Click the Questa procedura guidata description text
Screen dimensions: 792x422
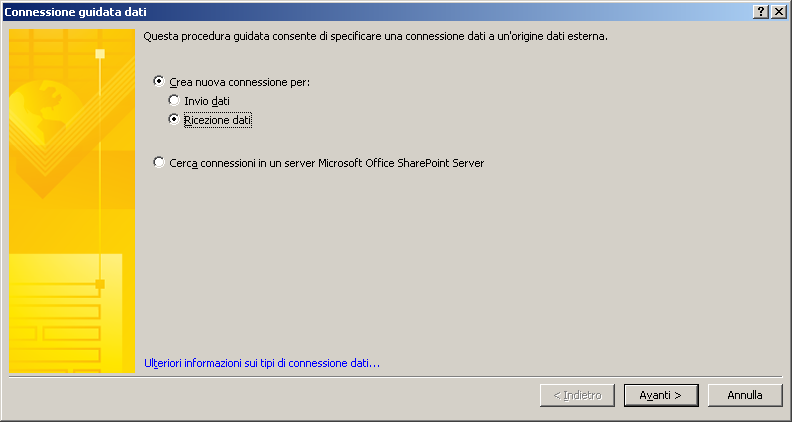point(376,36)
